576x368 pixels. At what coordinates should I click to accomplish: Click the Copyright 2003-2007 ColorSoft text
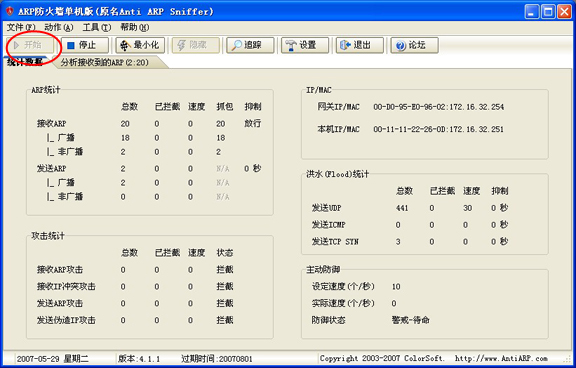point(382,358)
